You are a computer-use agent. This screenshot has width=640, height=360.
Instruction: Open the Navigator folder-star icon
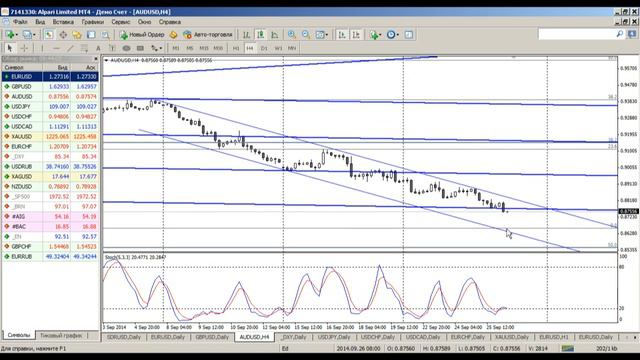tap(77, 35)
